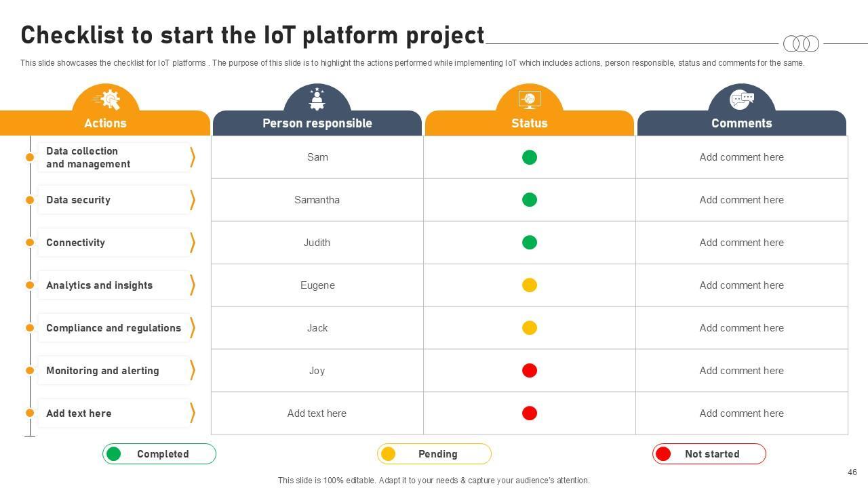The height and width of the screenshot is (488, 868).
Task: Click the Analytics and insights action item
Action: tap(100, 285)
